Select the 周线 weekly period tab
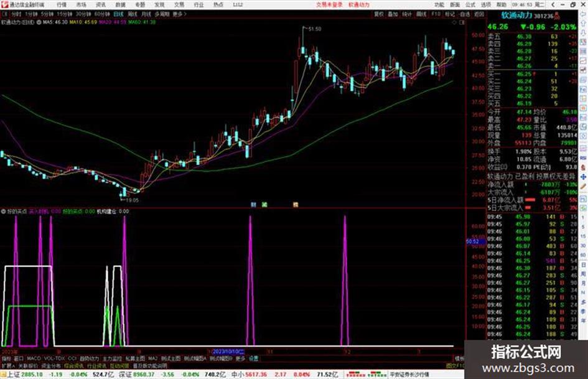 (133, 14)
